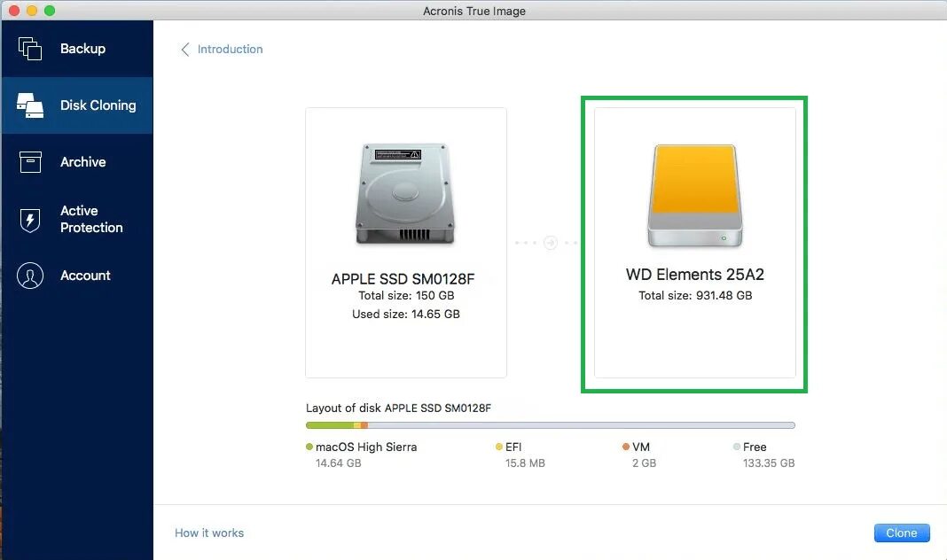This screenshot has height=560, width=947.
Task: Click the arrow circle between the disks
Action: tap(551, 243)
